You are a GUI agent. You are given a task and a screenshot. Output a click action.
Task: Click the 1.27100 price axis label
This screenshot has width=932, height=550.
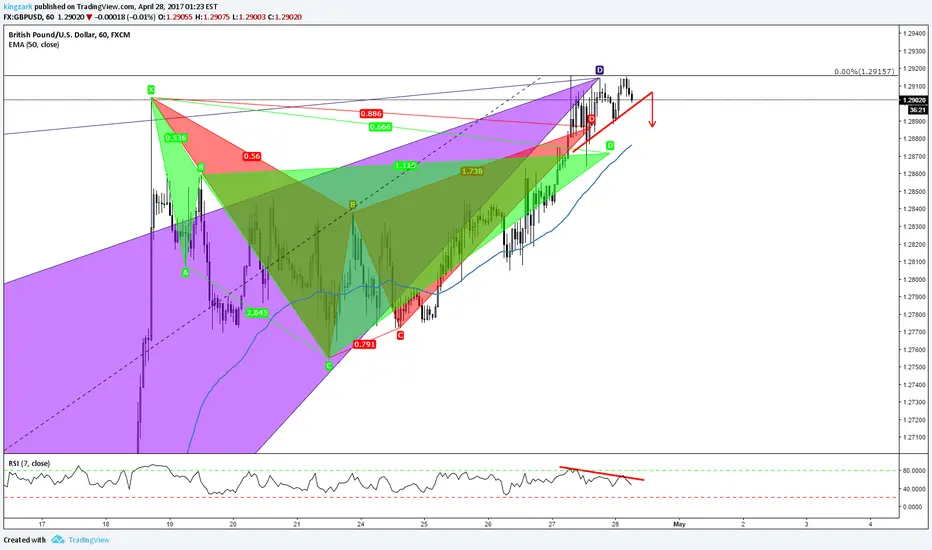click(914, 438)
